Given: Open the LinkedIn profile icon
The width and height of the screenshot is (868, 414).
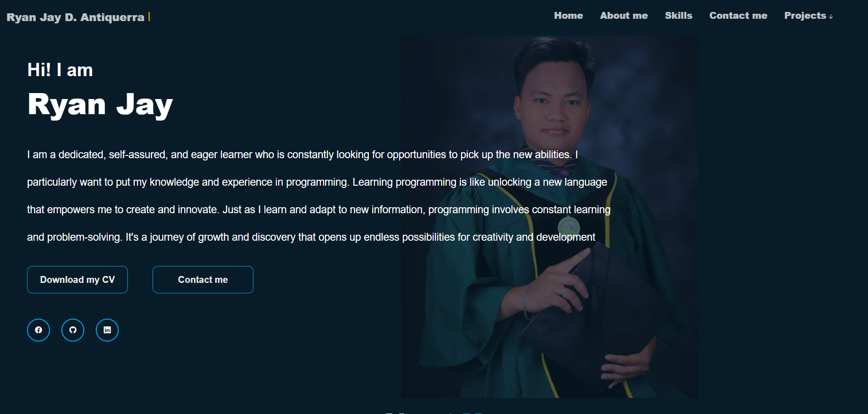Looking at the screenshot, I should point(107,330).
